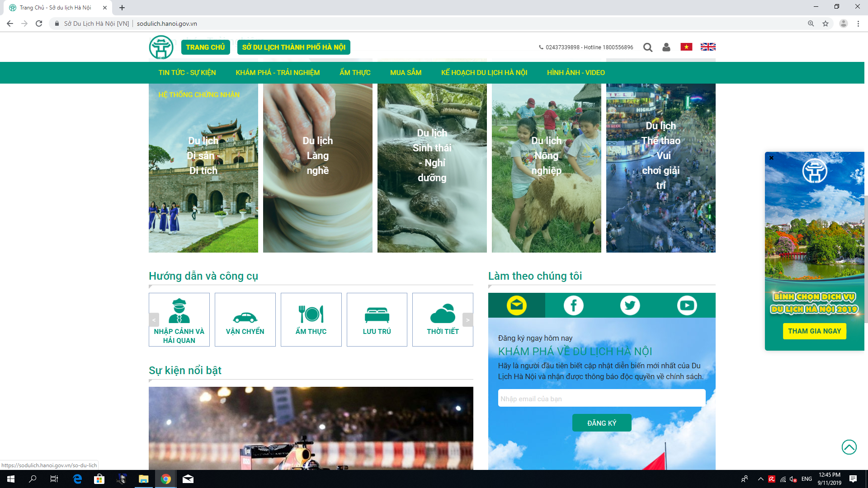868x488 pixels.
Task: Open the Lưu Trú bed icon
Action: click(377, 315)
